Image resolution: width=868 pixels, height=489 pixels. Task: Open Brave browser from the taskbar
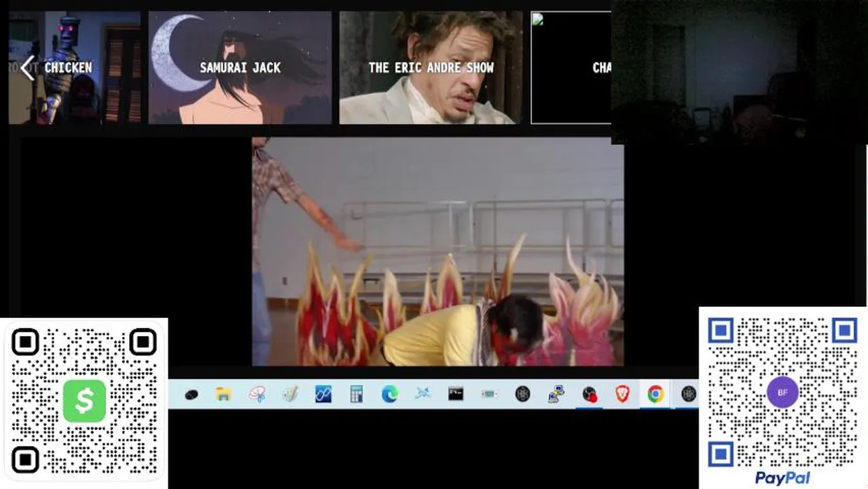[622, 394]
